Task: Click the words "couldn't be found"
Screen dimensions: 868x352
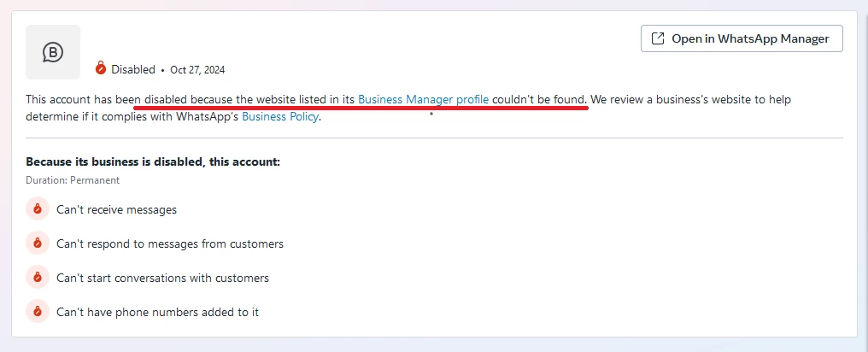Action: [x=539, y=99]
